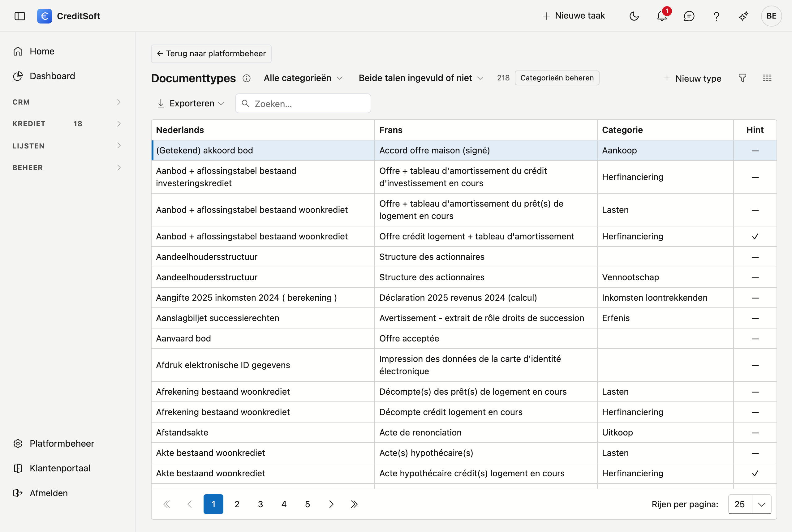The width and height of the screenshot is (792, 532).
Task: Expand the BEHEER sidebar section
Action: pos(67,168)
